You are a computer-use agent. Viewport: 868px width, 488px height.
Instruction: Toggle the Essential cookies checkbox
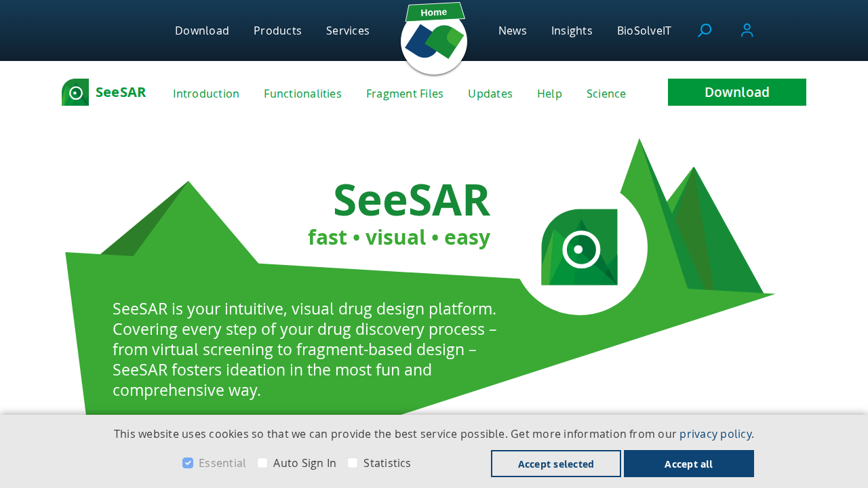click(188, 463)
